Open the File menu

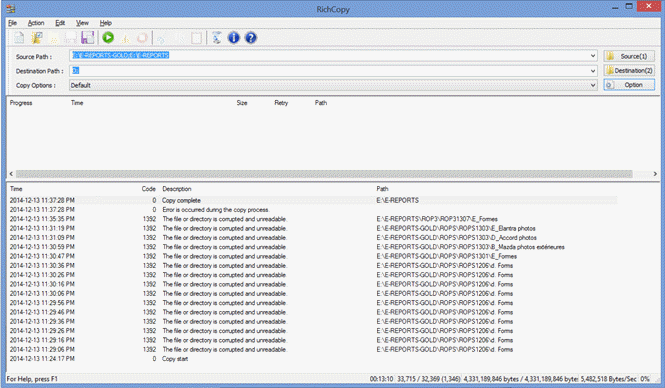[x=13, y=23]
